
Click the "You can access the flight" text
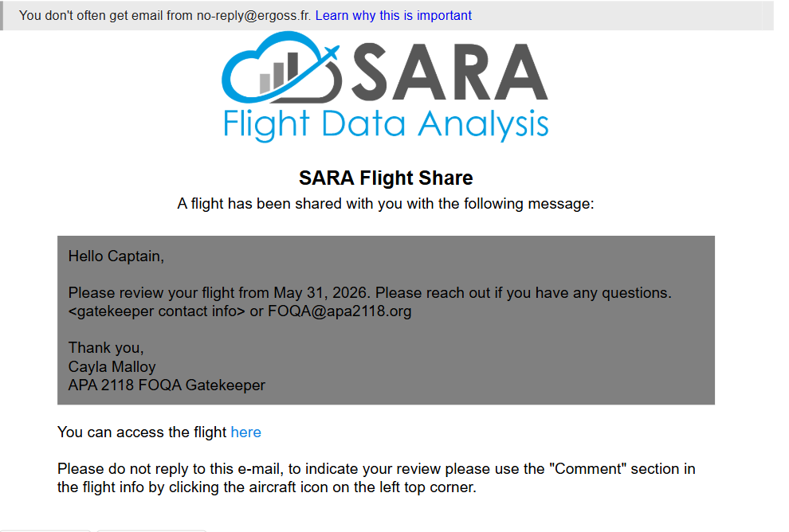(142, 432)
